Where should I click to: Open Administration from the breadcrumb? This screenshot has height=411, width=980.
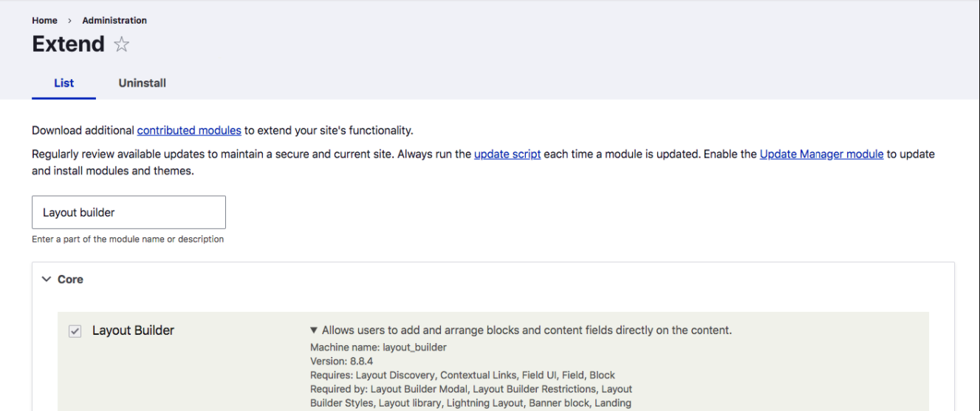pyautogui.click(x=114, y=20)
